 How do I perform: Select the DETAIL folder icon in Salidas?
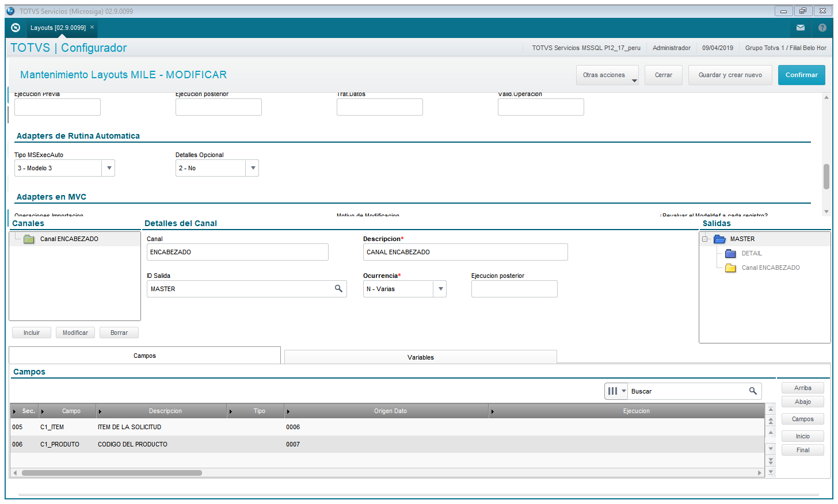[731, 253]
